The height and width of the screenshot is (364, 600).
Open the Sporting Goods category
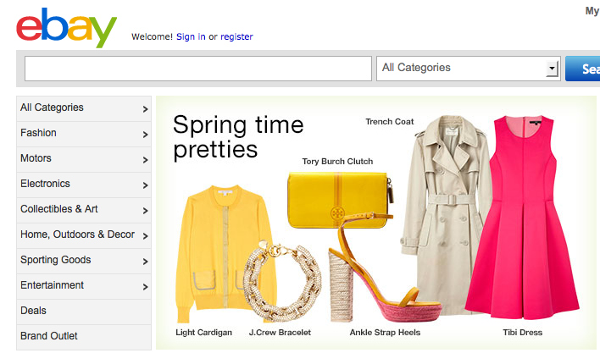click(84, 261)
